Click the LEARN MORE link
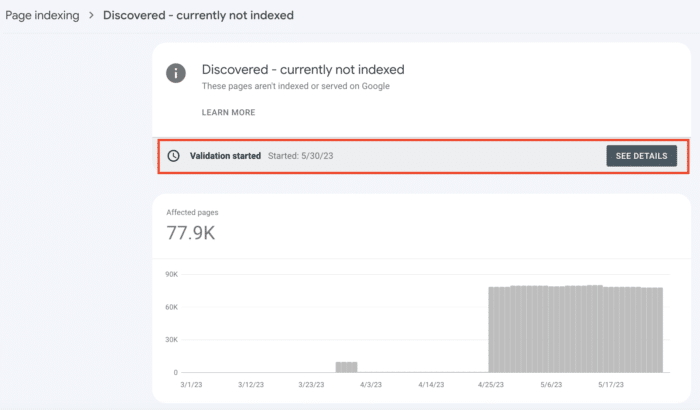This screenshot has height=410, width=700. 229,113
